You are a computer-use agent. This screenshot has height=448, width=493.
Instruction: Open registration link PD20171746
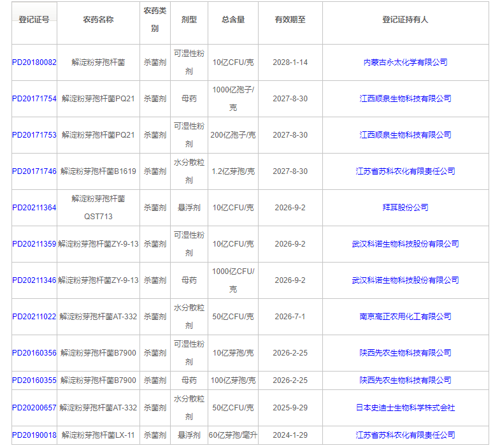pyautogui.click(x=34, y=171)
